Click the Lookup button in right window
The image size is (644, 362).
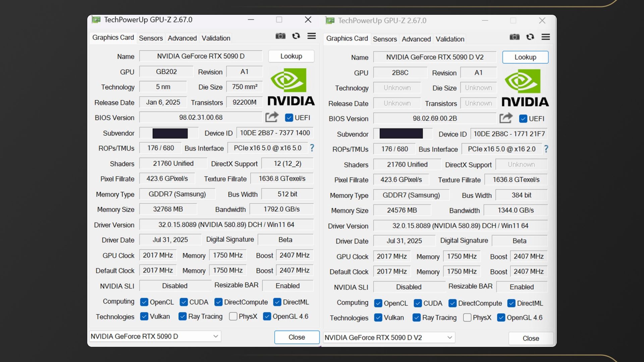tap(525, 57)
